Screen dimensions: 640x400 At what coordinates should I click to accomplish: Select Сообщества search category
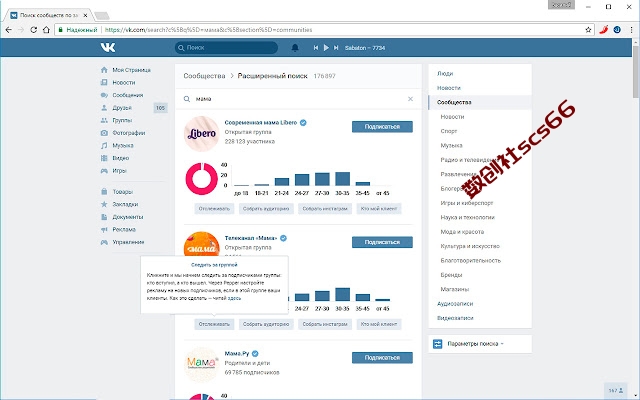tap(480, 102)
